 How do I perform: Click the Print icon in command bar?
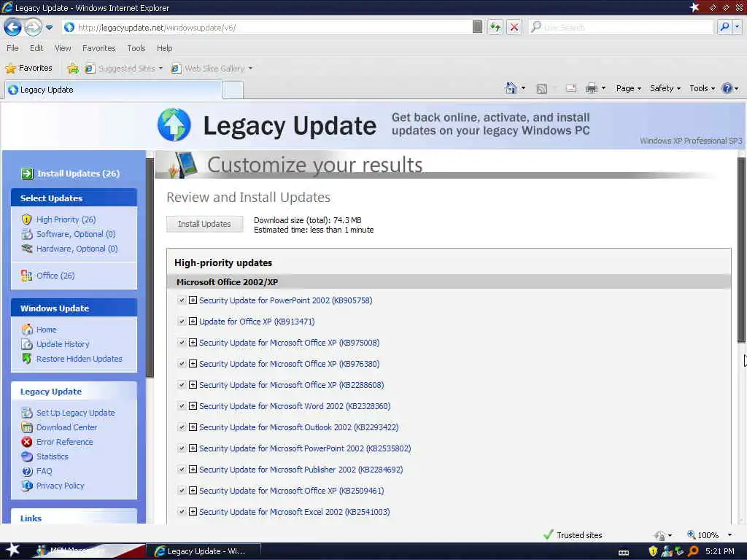[x=591, y=88]
